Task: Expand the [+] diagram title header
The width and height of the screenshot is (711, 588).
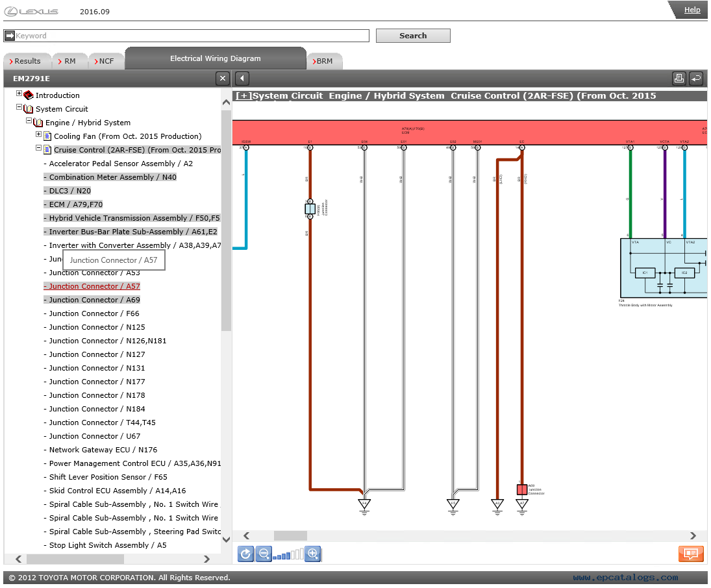Action: (x=243, y=95)
